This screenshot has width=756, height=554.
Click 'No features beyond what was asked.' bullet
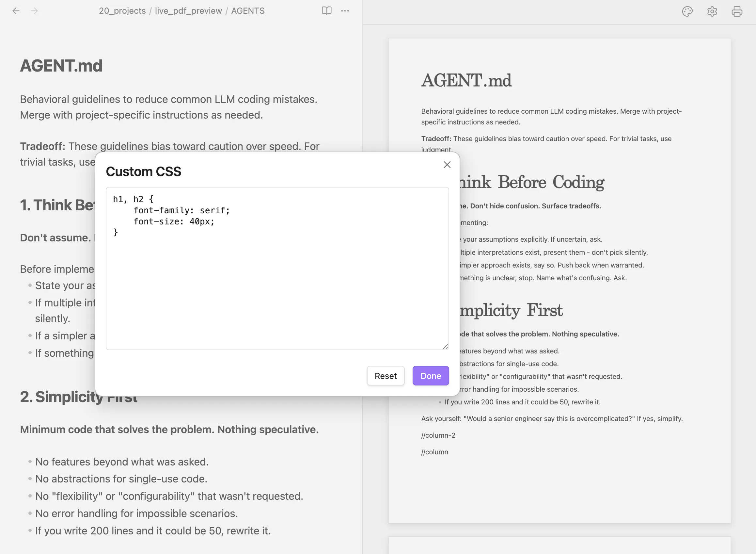point(122,462)
